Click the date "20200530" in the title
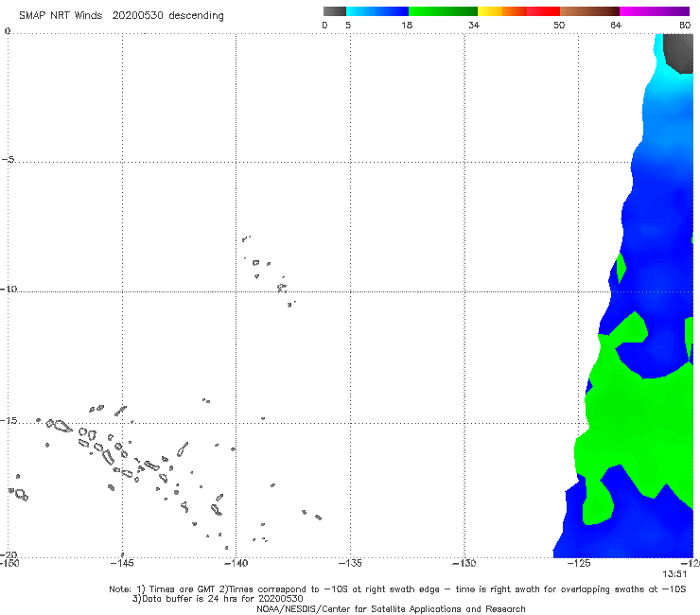700x615 pixels. [x=137, y=15]
